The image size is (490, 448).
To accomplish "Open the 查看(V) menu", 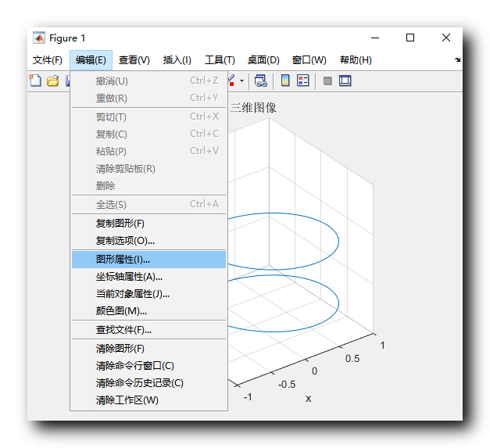I will click(134, 60).
